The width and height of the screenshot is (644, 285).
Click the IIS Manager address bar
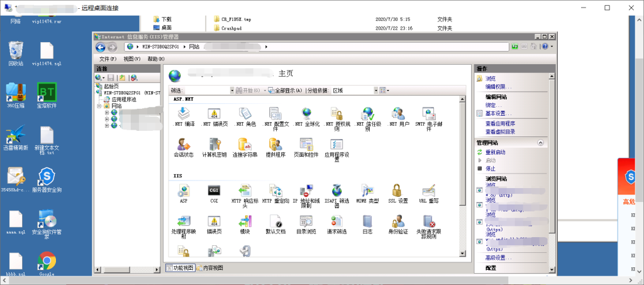316,47
